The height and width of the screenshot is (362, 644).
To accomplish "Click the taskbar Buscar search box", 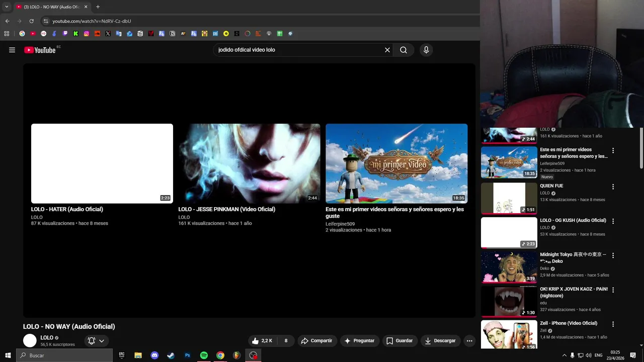I will coord(64,355).
